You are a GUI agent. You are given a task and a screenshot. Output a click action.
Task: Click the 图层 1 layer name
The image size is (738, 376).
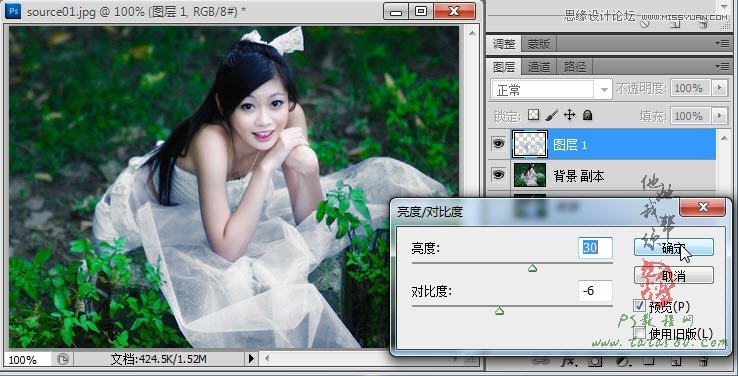[x=570, y=145]
